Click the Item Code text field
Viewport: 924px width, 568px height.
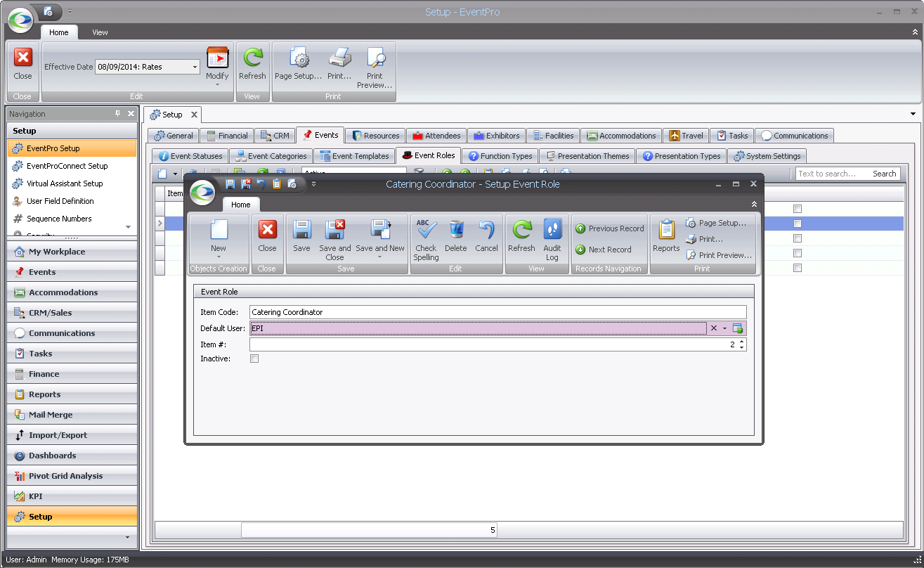(x=497, y=312)
